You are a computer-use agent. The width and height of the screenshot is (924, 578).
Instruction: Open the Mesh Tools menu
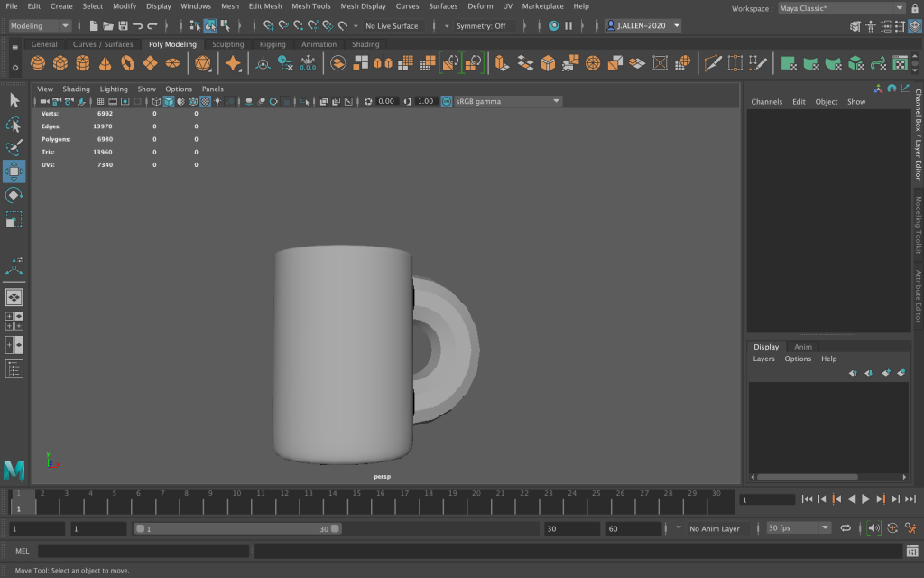[x=310, y=6]
